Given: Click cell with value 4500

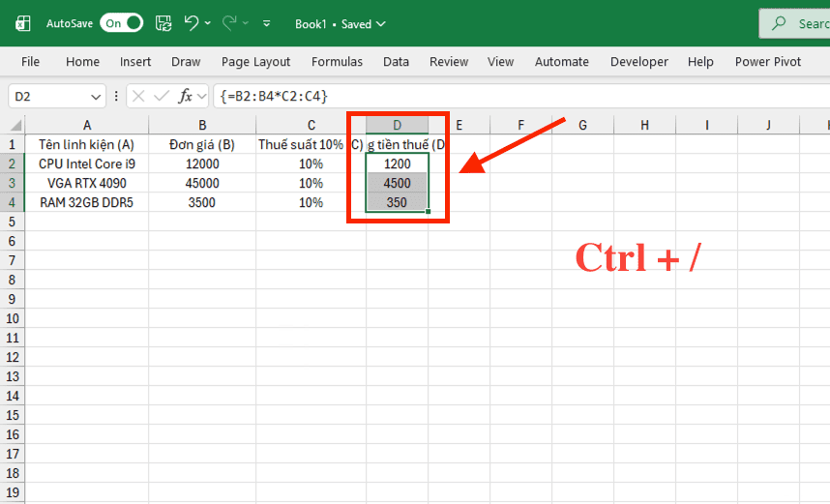Looking at the screenshot, I should pos(397,183).
